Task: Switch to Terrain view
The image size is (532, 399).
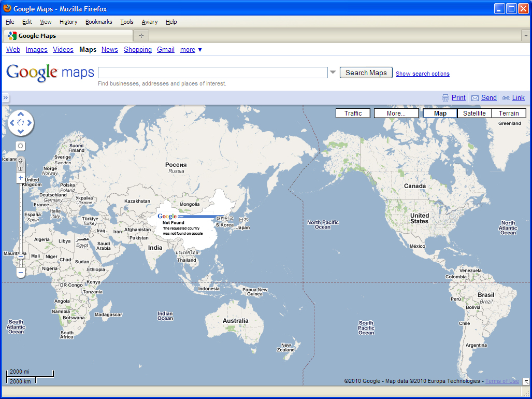Action: pos(509,113)
